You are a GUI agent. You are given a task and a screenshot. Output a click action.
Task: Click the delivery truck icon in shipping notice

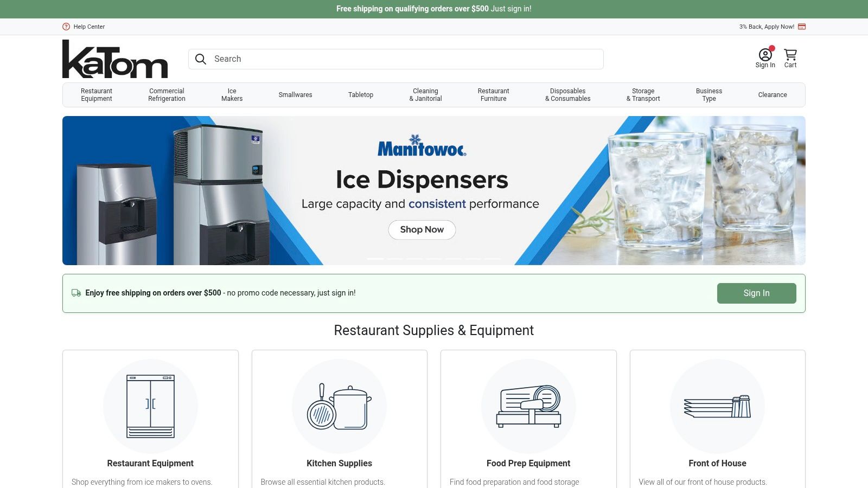click(x=76, y=293)
